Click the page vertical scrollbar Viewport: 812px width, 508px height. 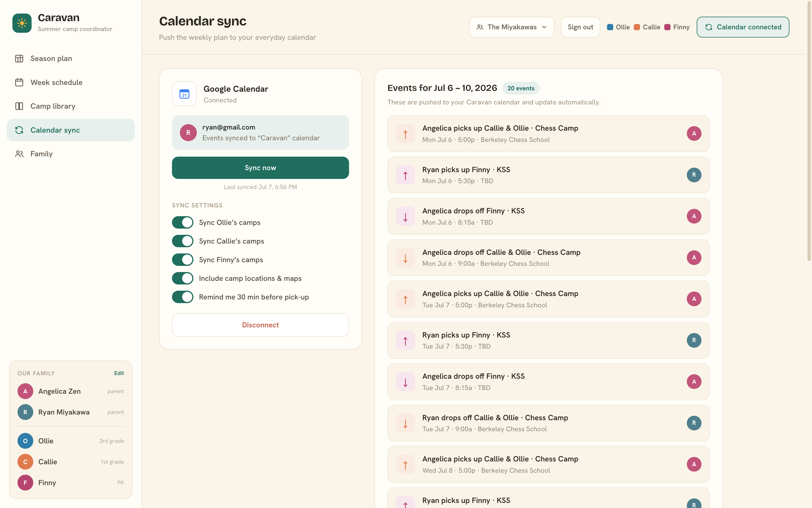pyautogui.click(x=809, y=131)
